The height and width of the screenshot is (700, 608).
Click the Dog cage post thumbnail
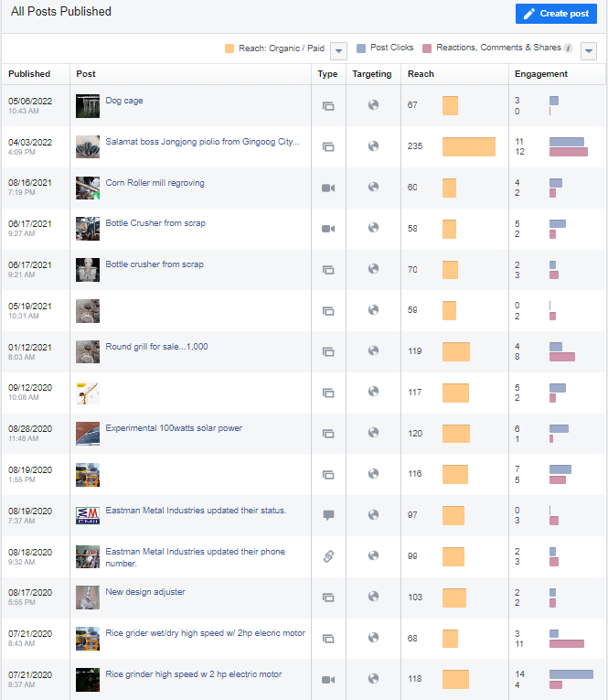[88, 106]
